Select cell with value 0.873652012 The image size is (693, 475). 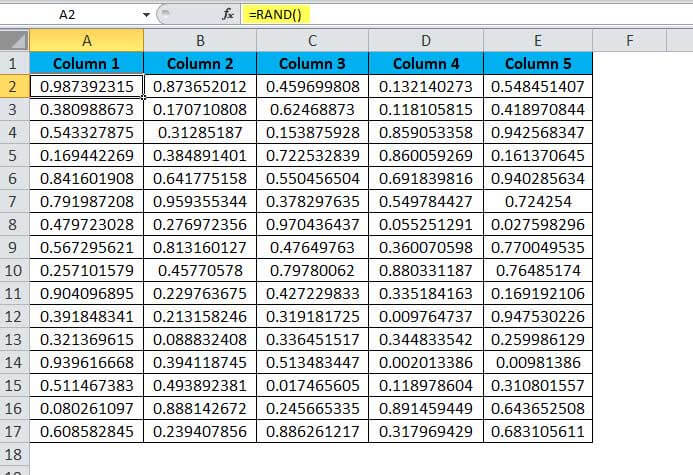pos(200,87)
